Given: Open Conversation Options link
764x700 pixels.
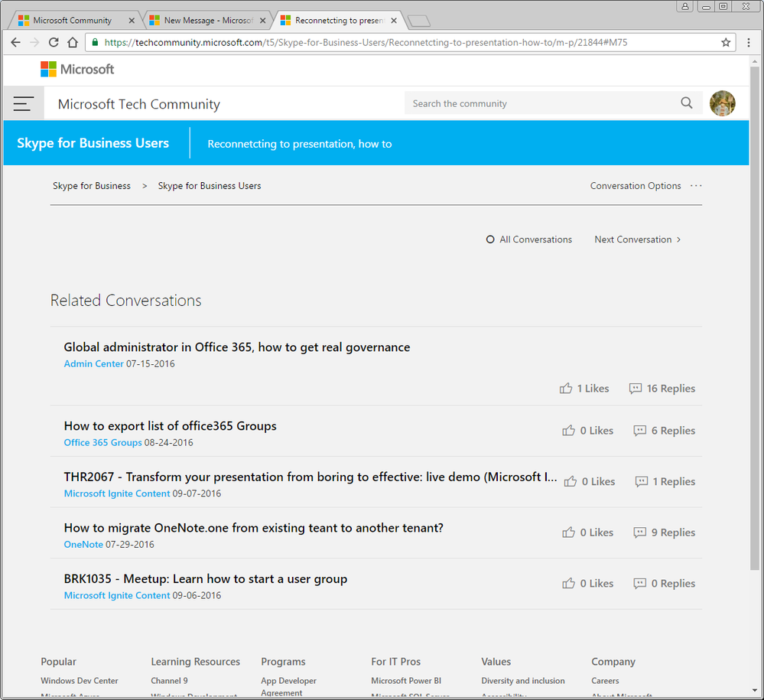Looking at the screenshot, I should coord(636,186).
